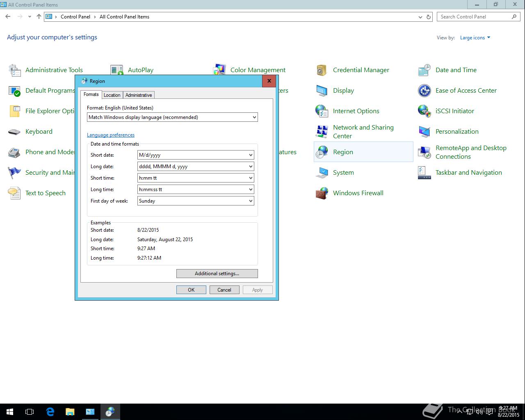Open the Personalization icon
The width and height of the screenshot is (525, 420).
[x=425, y=132]
